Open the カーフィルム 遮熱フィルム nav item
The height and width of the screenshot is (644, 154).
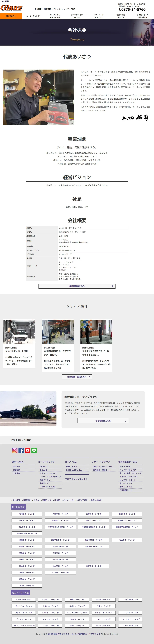[x=55, y=16]
